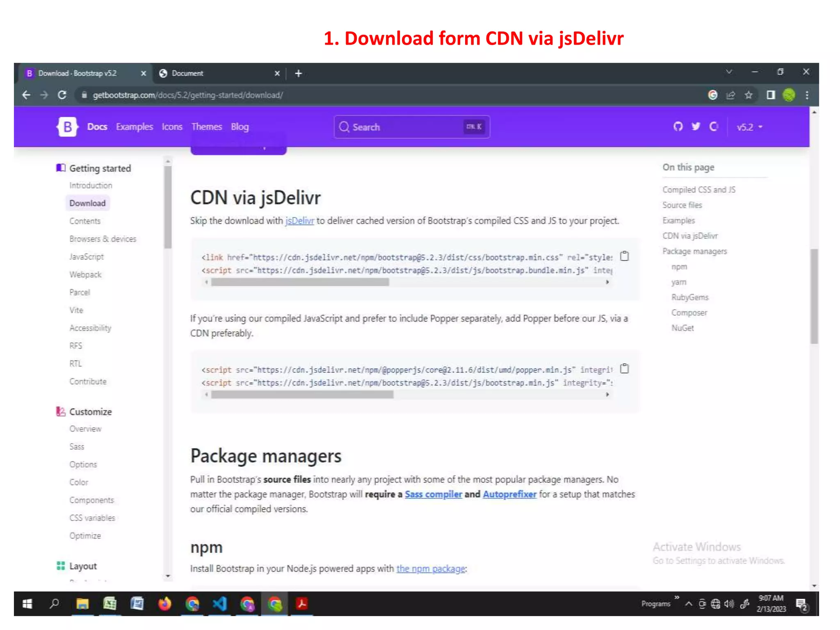Click the Bootstrap logo icon in navbar
Image resolution: width=840 pixels, height=630 pixels.
click(x=67, y=127)
